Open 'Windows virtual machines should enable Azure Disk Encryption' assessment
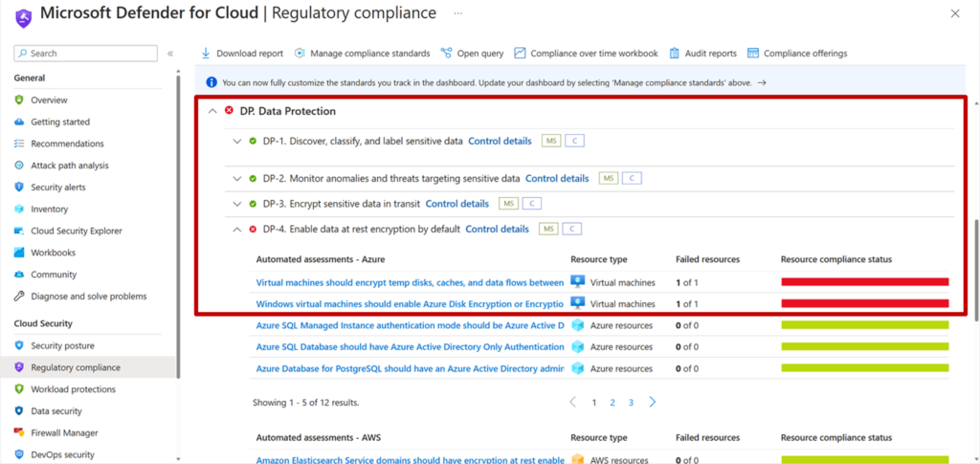980x464 pixels. click(410, 304)
